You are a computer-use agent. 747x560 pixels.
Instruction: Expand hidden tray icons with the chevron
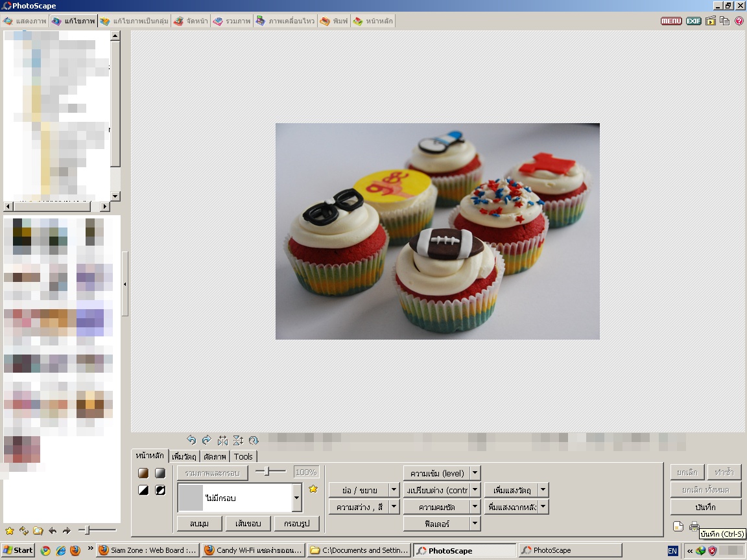[689, 551]
